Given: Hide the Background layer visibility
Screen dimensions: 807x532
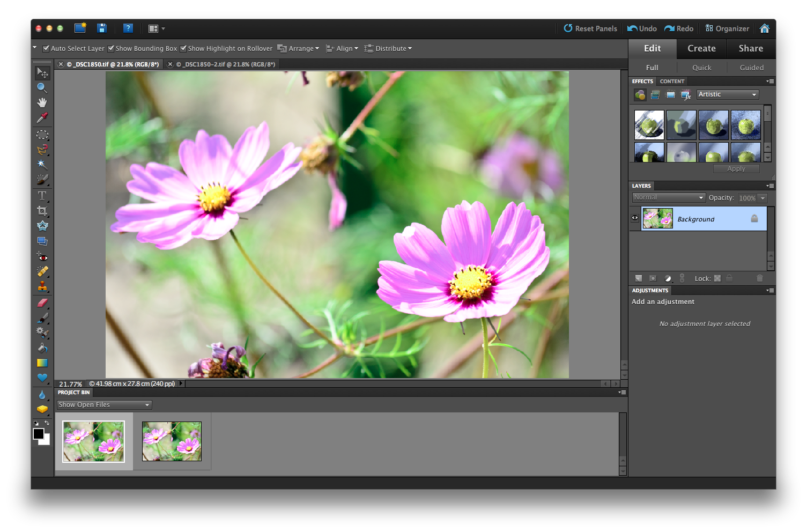Looking at the screenshot, I should (x=635, y=218).
